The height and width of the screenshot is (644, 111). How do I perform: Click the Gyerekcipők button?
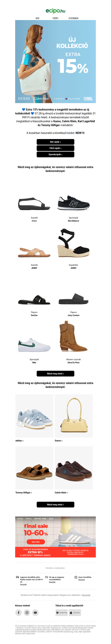tap(56, 154)
